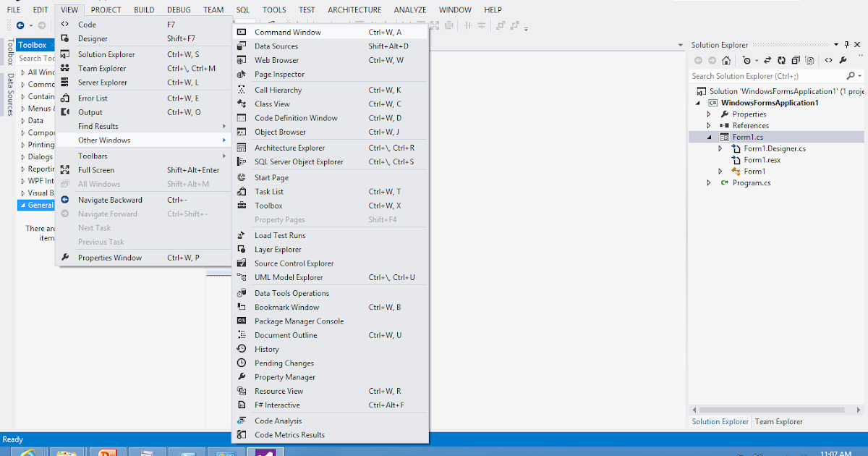Expand the Form1.cs tree node
The image size is (868, 456).
(x=710, y=136)
